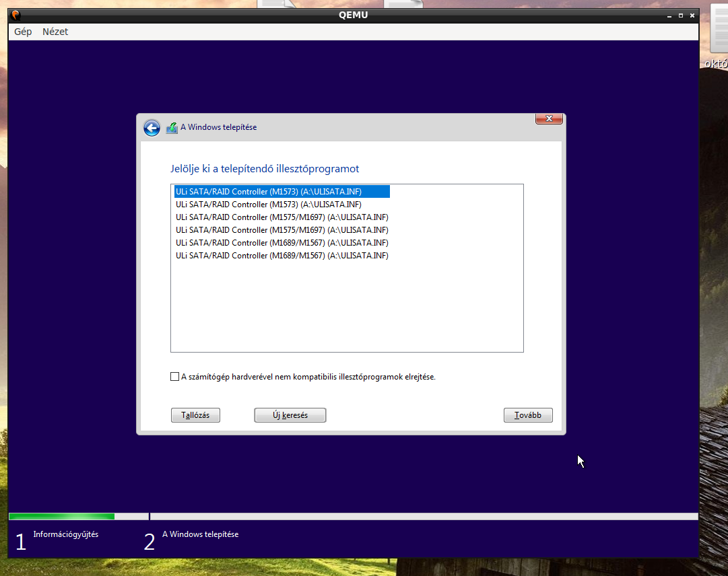Open the Nézet menu
The image size is (728, 576).
55,32
